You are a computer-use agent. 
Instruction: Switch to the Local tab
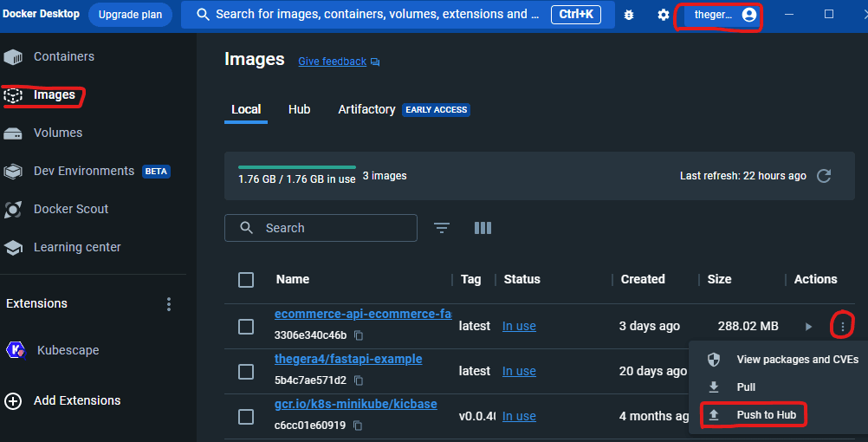pyautogui.click(x=246, y=110)
